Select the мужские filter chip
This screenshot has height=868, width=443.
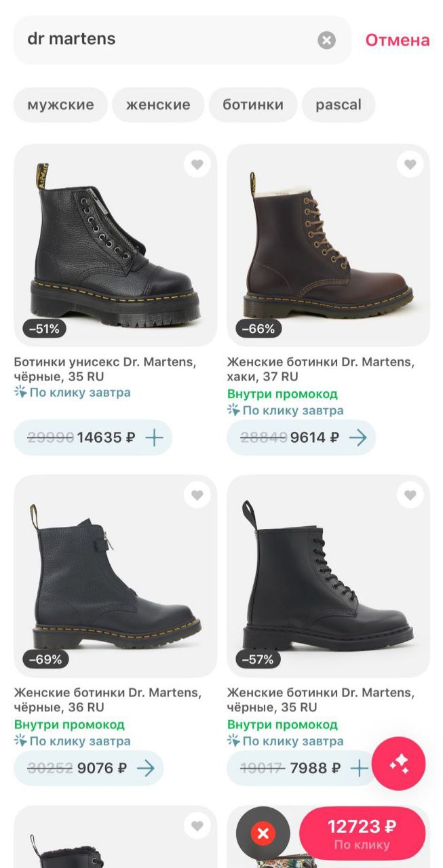pos(60,105)
